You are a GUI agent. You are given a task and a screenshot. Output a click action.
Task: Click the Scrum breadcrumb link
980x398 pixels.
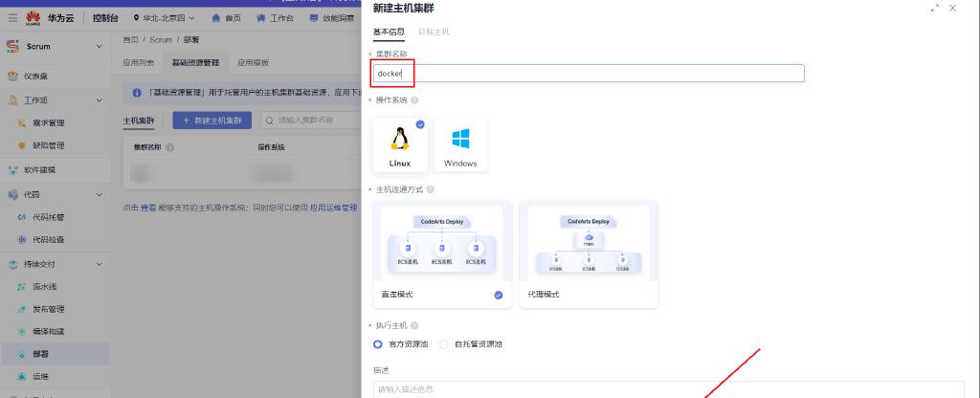(161, 39)
